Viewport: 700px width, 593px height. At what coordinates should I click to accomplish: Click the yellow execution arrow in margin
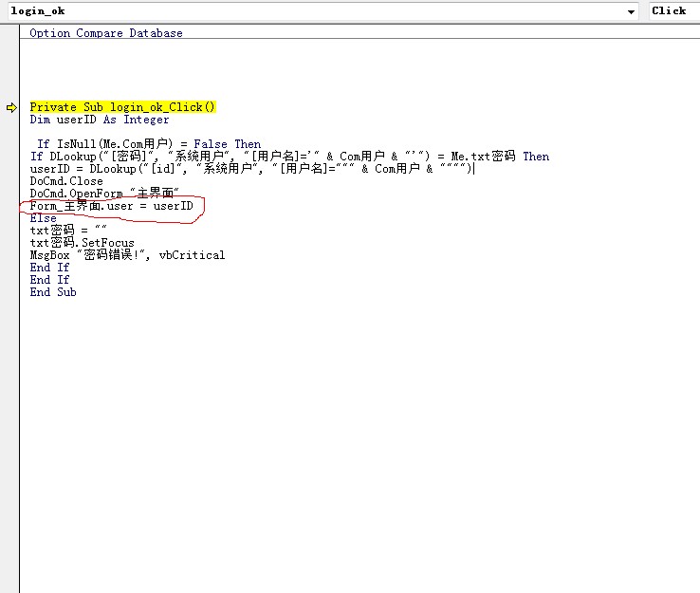pyautogui.click(x=11, y=107)
